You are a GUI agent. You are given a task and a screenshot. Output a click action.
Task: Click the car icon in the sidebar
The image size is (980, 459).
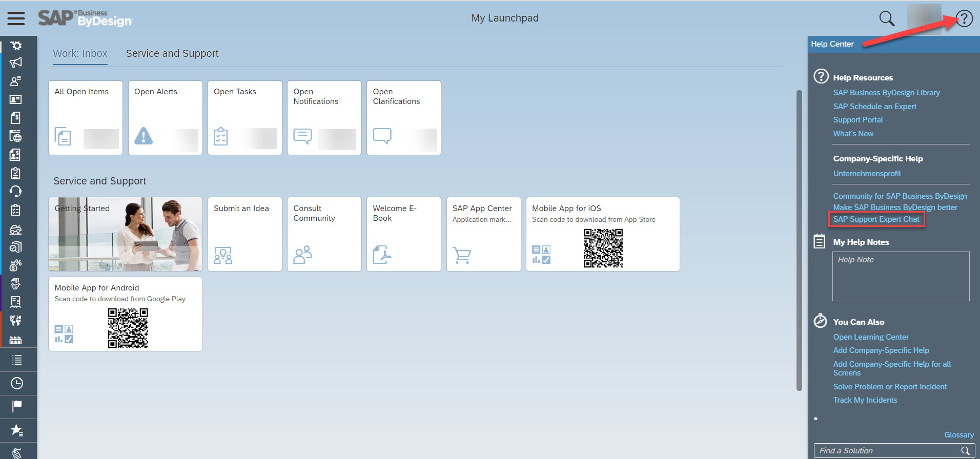[16, 229]
